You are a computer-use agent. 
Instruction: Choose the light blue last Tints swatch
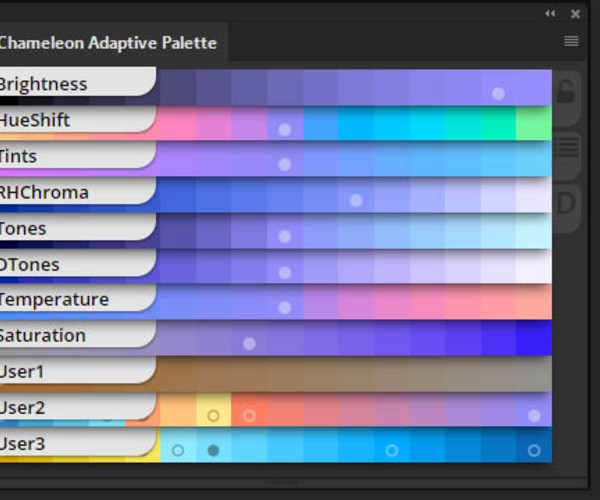534,159
